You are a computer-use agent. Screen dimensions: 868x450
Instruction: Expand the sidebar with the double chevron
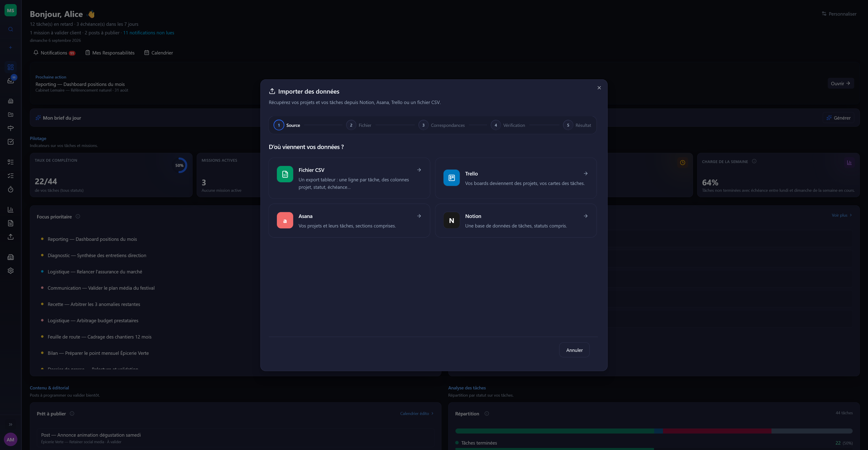point(10,424)
